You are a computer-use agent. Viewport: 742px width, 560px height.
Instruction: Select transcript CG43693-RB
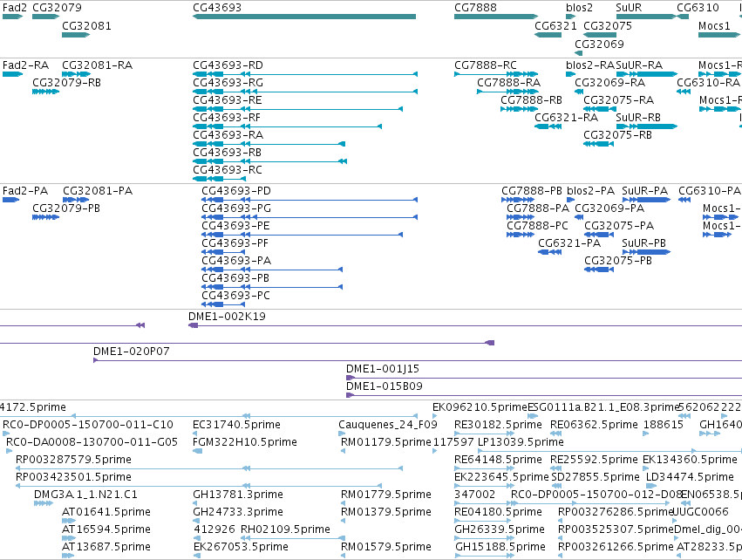(x=269, y=161)
